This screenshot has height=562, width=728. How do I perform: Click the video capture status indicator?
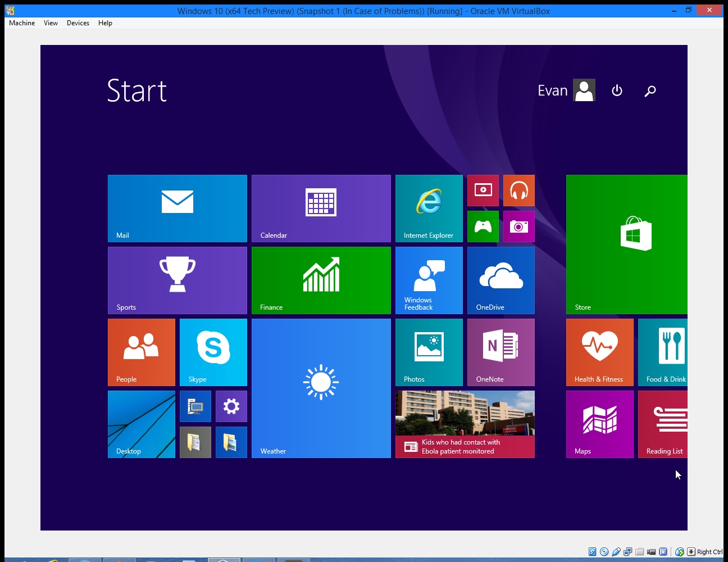coord(651,552)
